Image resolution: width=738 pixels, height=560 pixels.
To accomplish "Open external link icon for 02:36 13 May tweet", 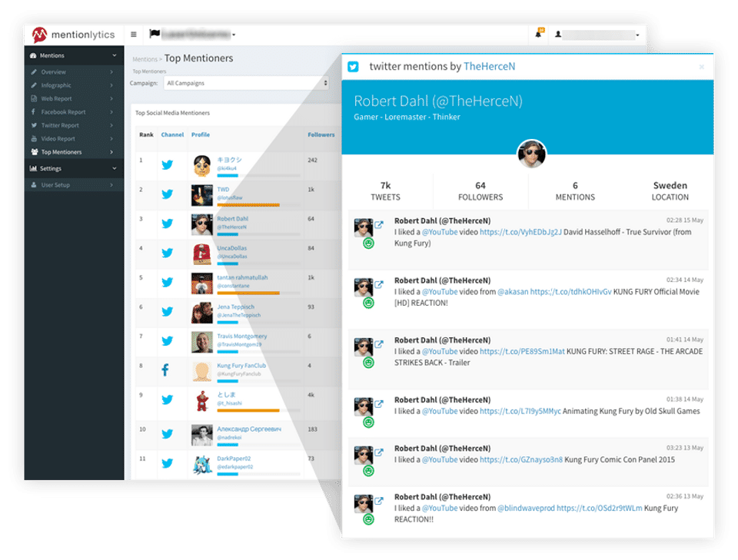I will (379, 500).
